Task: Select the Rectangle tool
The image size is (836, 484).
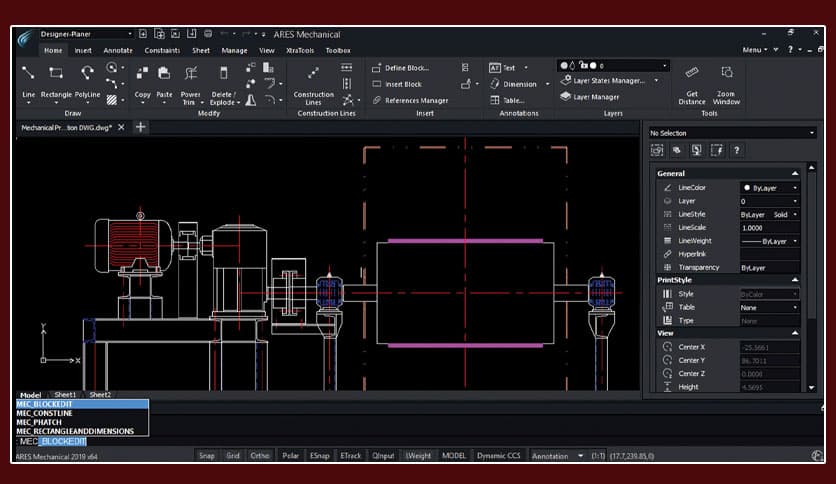Action: tap(56, 72)
